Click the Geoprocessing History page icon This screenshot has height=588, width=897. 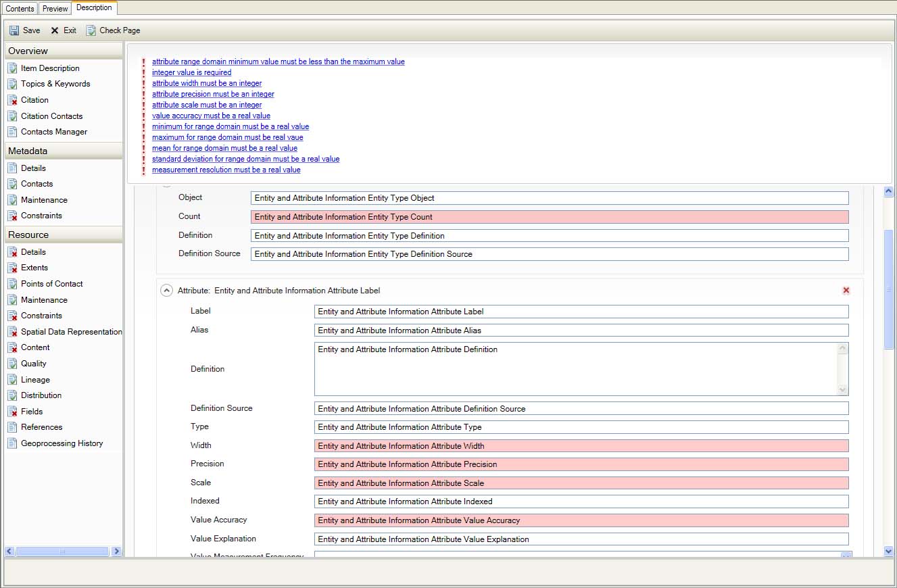pyautogui.click(x=12, y=443)
